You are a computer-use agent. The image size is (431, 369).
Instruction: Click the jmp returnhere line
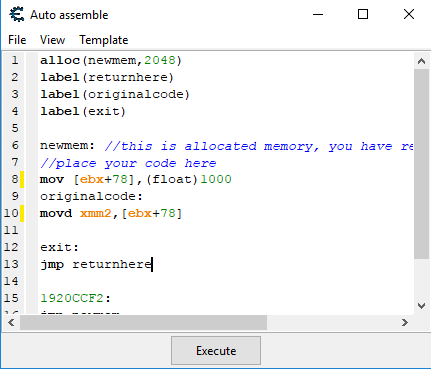point(96,264)
